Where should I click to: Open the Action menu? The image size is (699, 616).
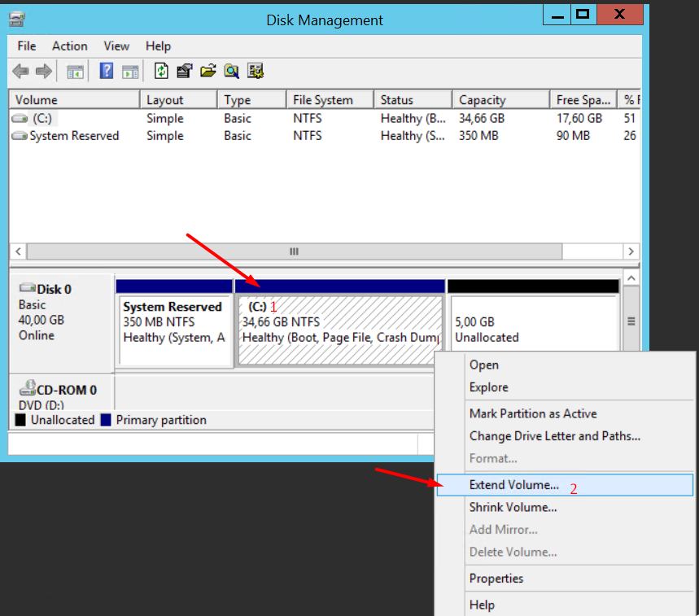coord(69,46)
